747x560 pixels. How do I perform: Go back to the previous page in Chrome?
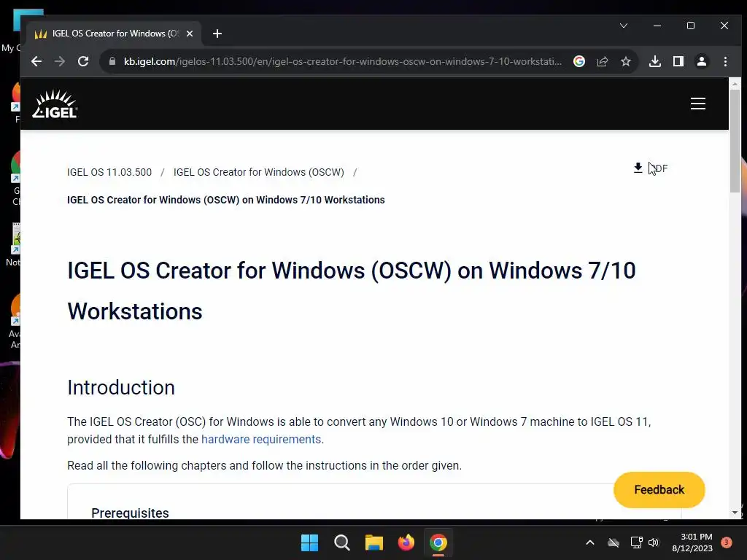(x=36, y=61)
